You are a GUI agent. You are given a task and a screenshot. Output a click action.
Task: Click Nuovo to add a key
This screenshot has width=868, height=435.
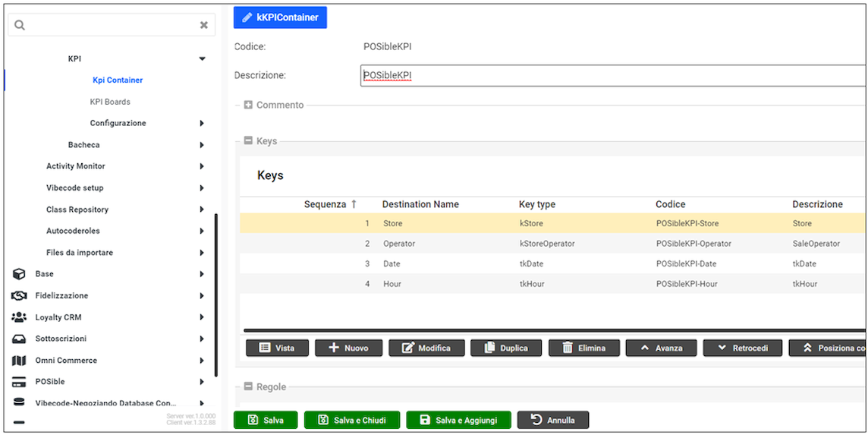click(348, 348)
